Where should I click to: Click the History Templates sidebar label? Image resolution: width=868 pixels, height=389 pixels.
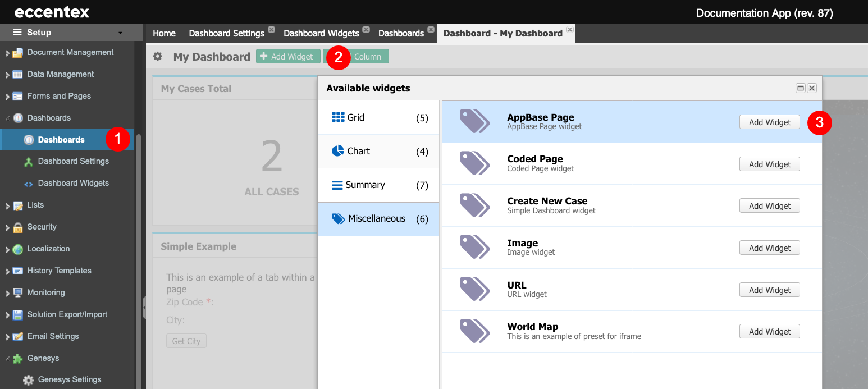tap(59, 271)
